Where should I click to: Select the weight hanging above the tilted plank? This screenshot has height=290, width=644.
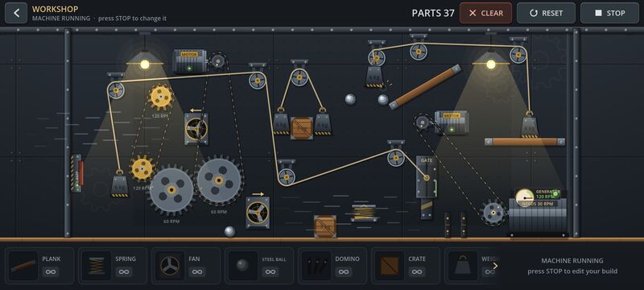click(374, 76)
